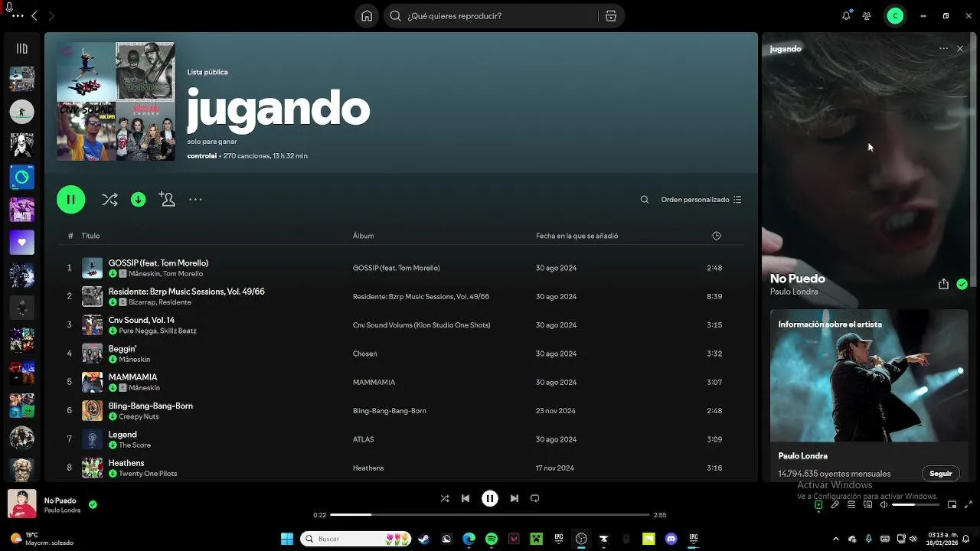Open the Orden personalizado sort dropdown
The height and width of the screenshot is (551, 980).
701,200
